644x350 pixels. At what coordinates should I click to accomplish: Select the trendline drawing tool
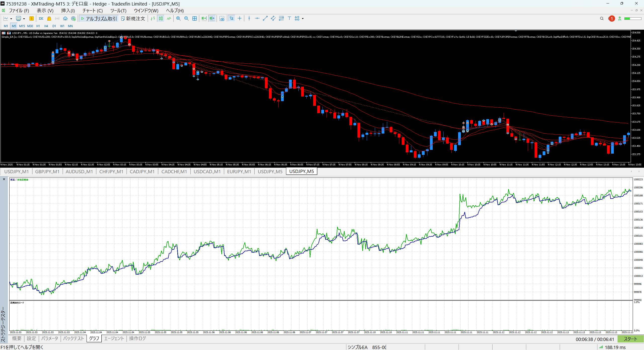click(265, 18)
